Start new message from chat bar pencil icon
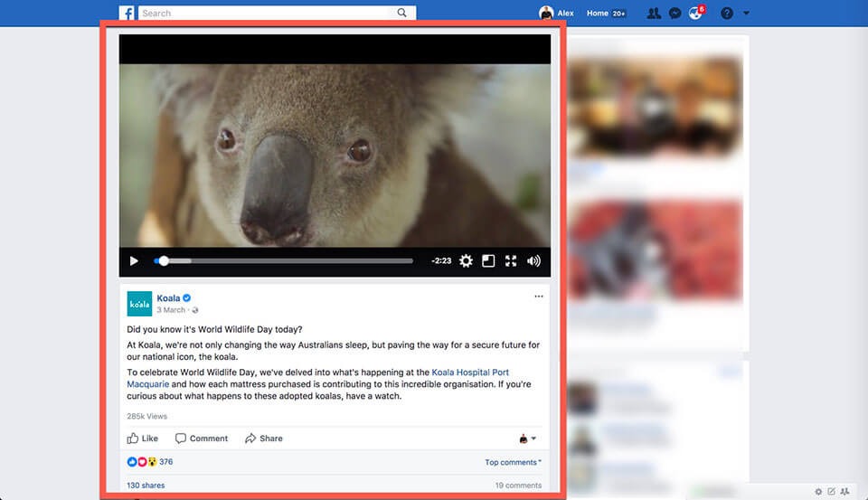This screenshot has width=868, height=500. 832,491
